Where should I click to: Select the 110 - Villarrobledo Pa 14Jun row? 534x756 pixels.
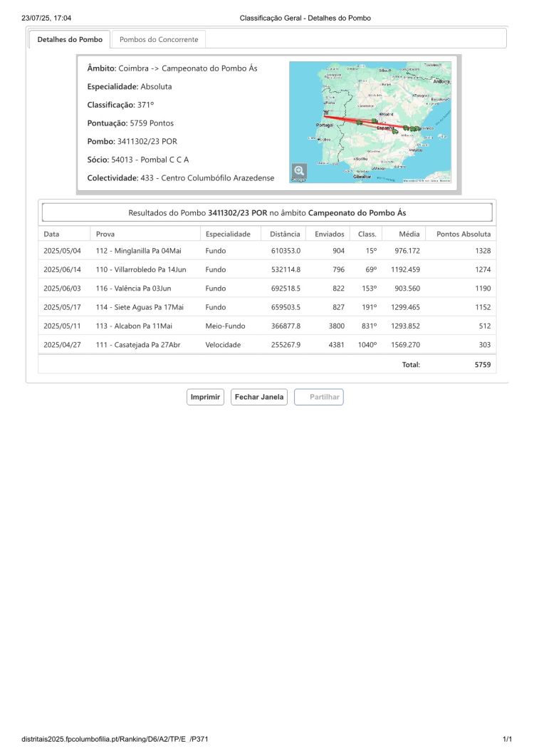pos(267,269)
